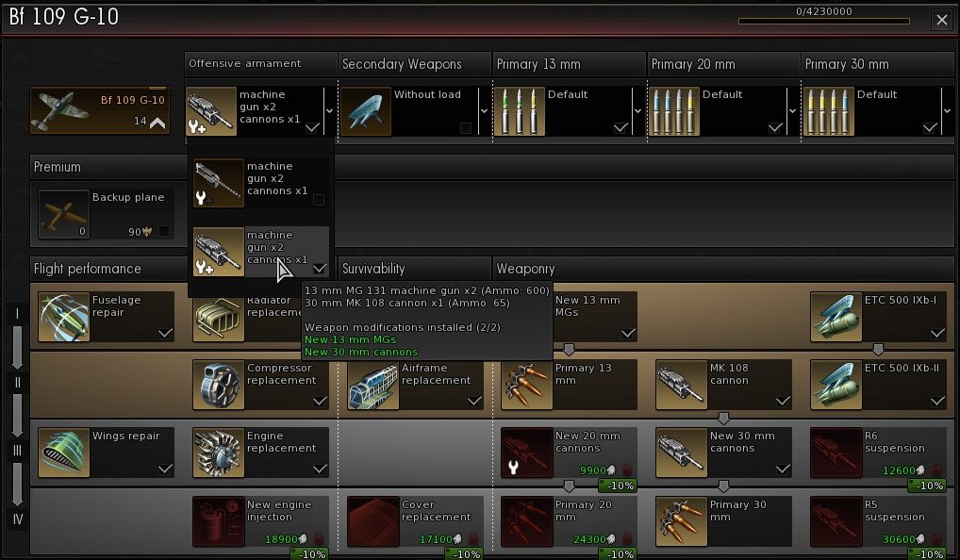Click the 0/4230000 research progress bar
The width and height of the screenshot is (960, 560).
[823, 21]
